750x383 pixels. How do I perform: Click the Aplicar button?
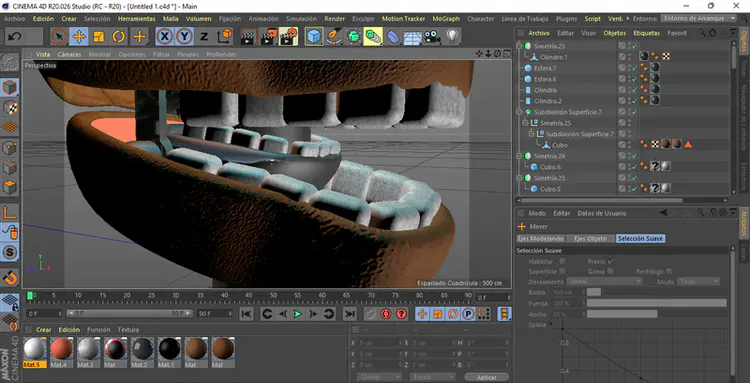(x=486, y=377)
